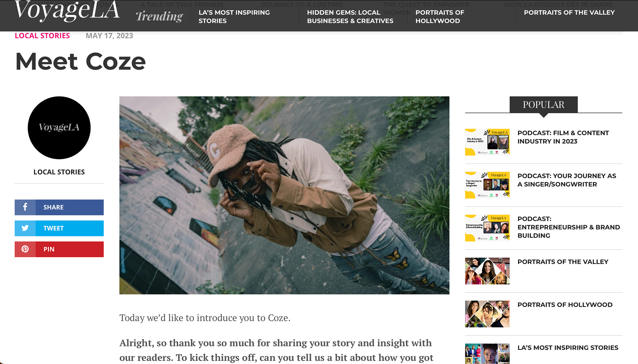Viewport: 638px width, 364px height.
Task: Share the article via Share button
Action: [x=59, y=207]
